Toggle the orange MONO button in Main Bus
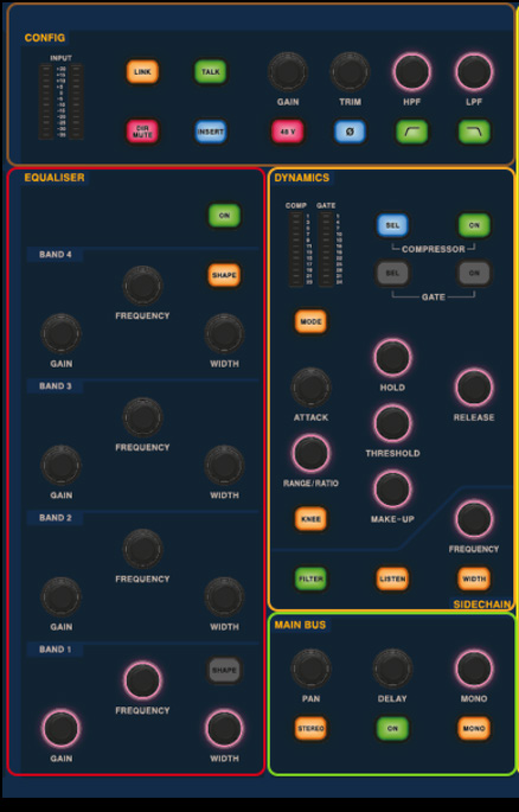 click(474, 728)
